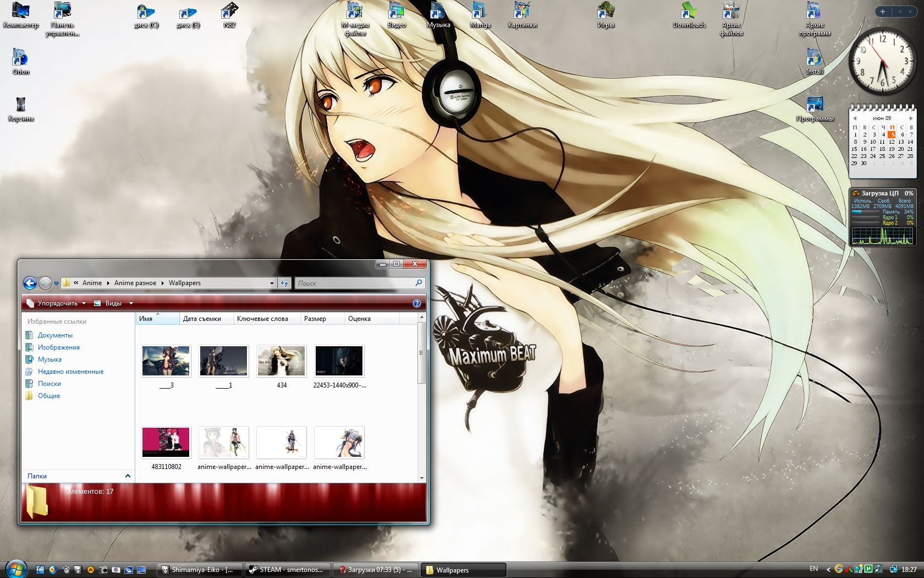Open the Видео desktop shortcut
This screenshot has width=924, height=578.
397,15
